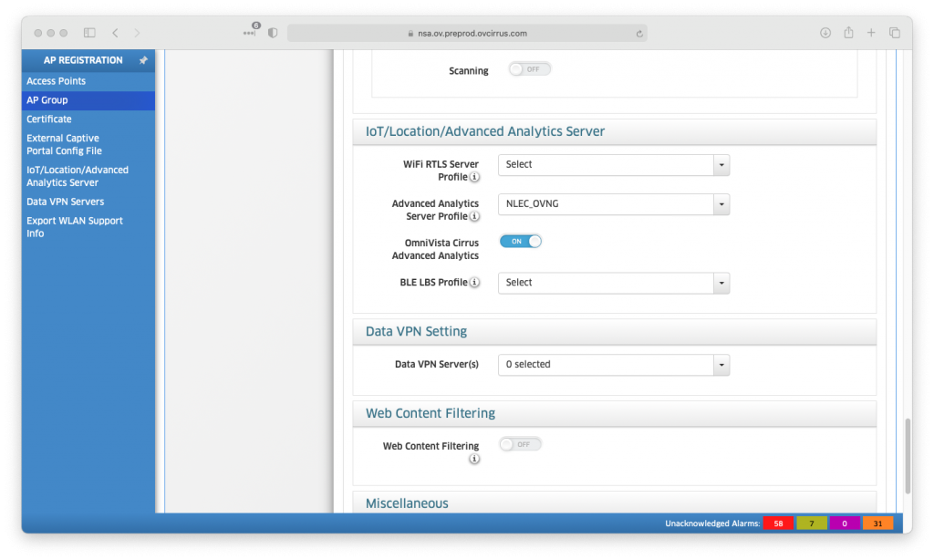The image size is (934, 560).
Task: Open the WiFi RTLS Server Profile dropdown
Action: pos(613,165)
